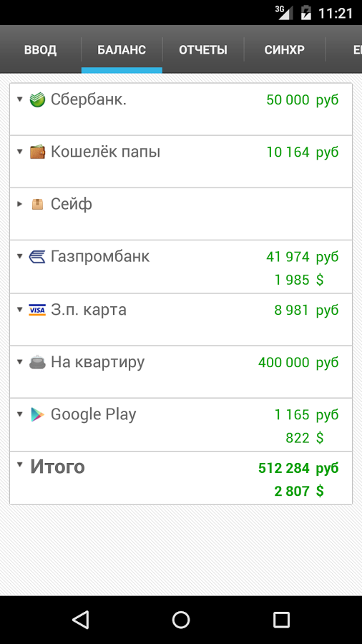
Task: Tap the purse icon for На квартиру
Action: [x=37, y=362]
